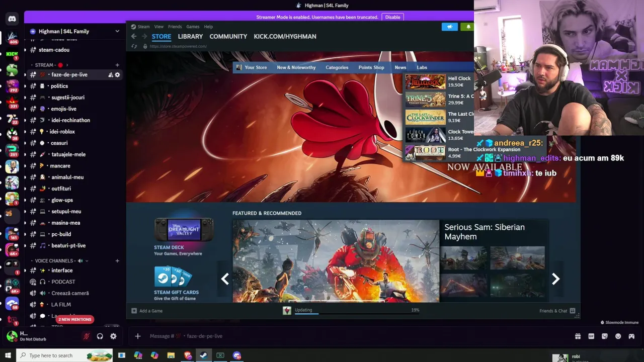Viewport: 644px width, 362px height.
Task: Open store Labs link
Action: 422,67
